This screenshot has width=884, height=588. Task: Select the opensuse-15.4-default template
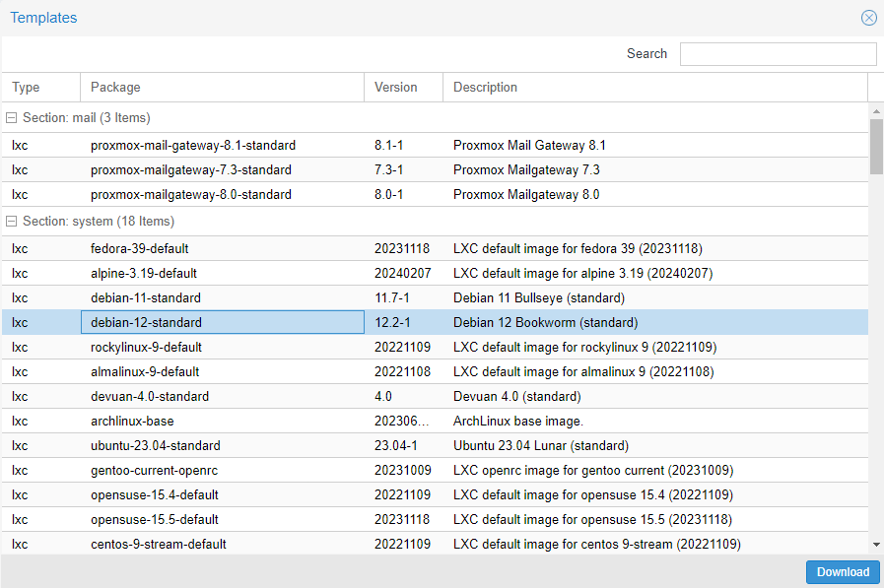pos(155,495)
